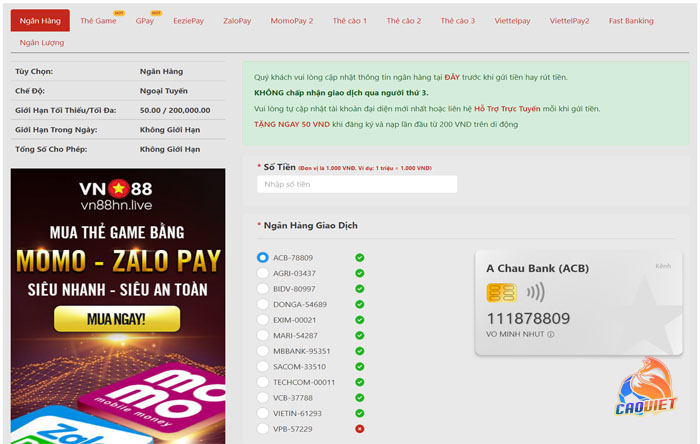Open the Ngân Lượng tab
This screenshot has height=444, width=700.
(x=42, y=42)
